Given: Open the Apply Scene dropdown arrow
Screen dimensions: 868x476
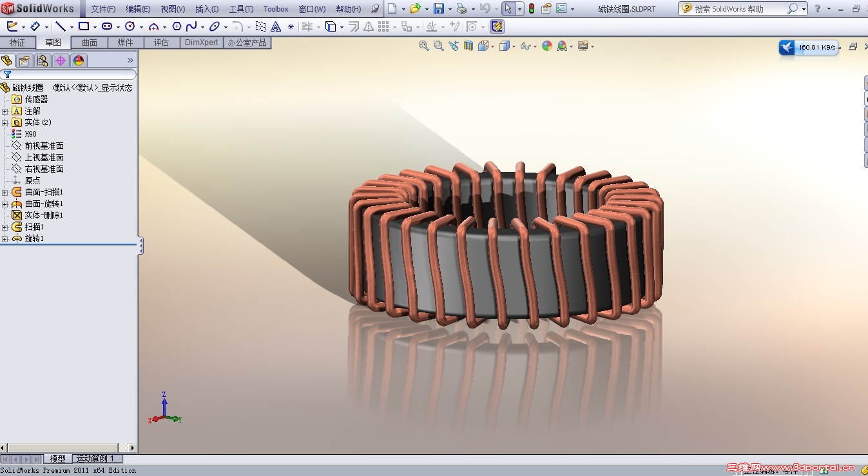Looking at the screenshot, I should coord(572,46).
